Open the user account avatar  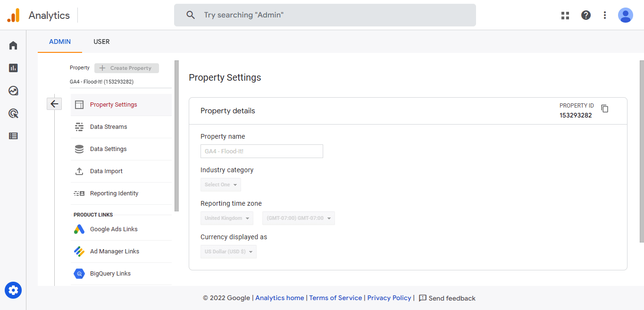point(626,15)
